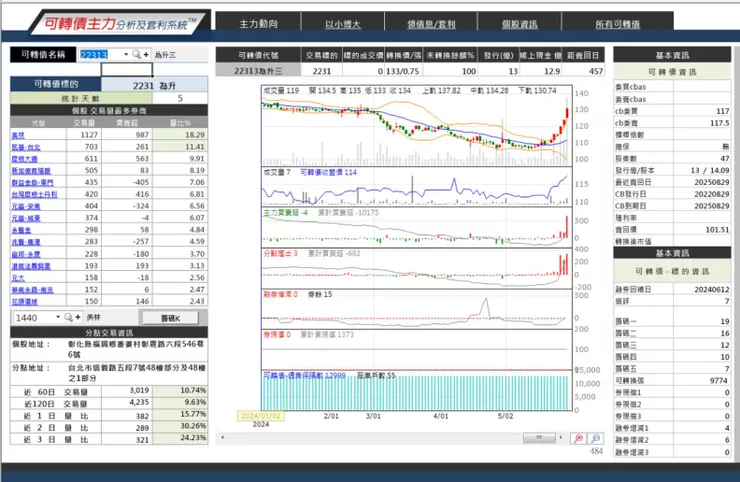
Task: Click the plus icon next to the 1440 search
Action: pyautogui.click(x=78, y=317)
